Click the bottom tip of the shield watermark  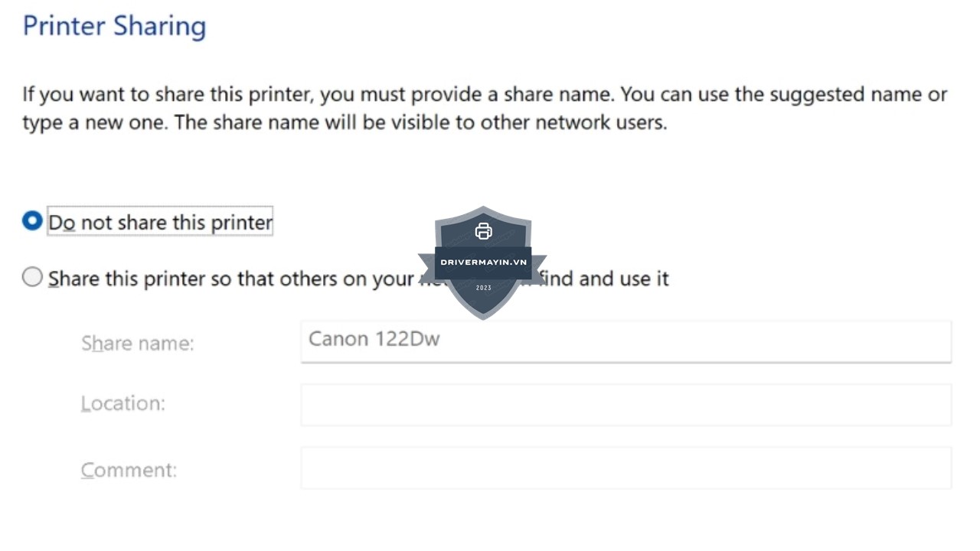click(x=483, y=315)
